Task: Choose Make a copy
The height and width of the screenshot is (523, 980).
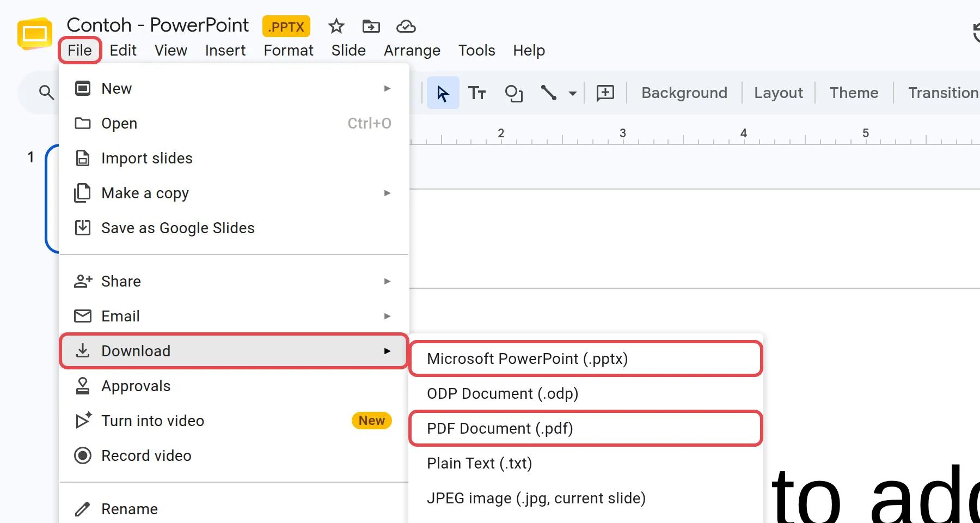Action: (x=234, y=193)
